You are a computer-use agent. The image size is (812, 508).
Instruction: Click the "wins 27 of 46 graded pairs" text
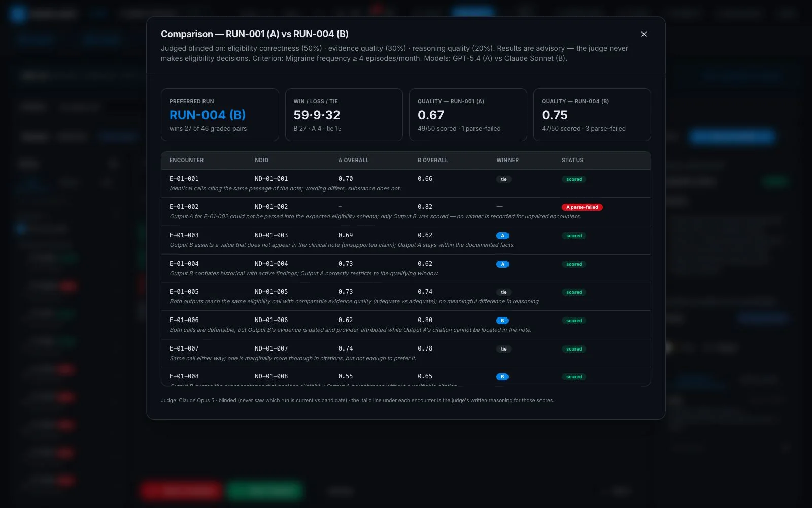tap(208, 129)
